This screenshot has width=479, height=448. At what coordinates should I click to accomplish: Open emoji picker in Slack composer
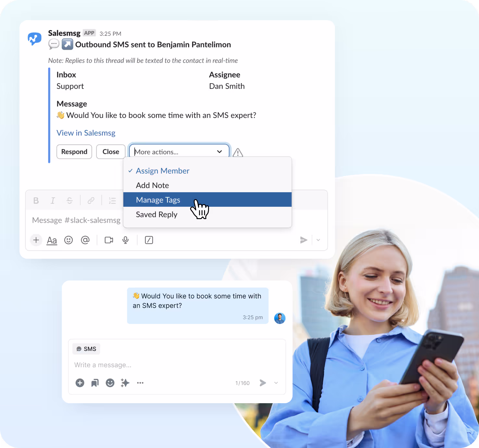pos(68,240)
